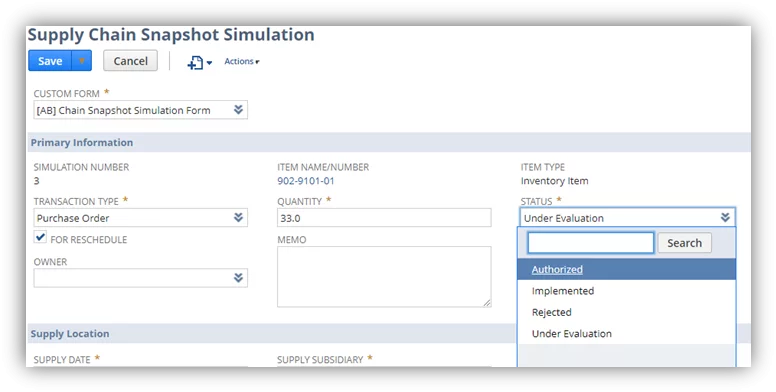Open the Actions menu

click(x=242, y=61)
